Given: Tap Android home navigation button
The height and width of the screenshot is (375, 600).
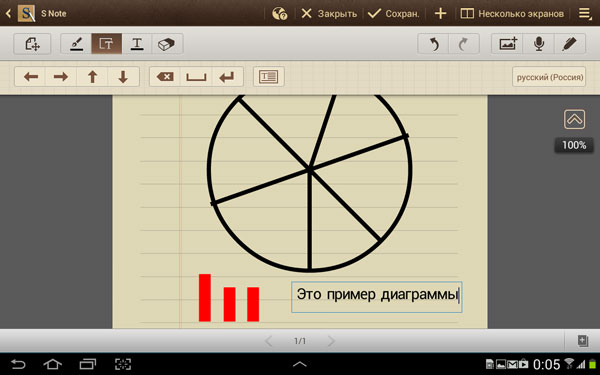Looking at the screenshot, I should click(x=52, y=364).
